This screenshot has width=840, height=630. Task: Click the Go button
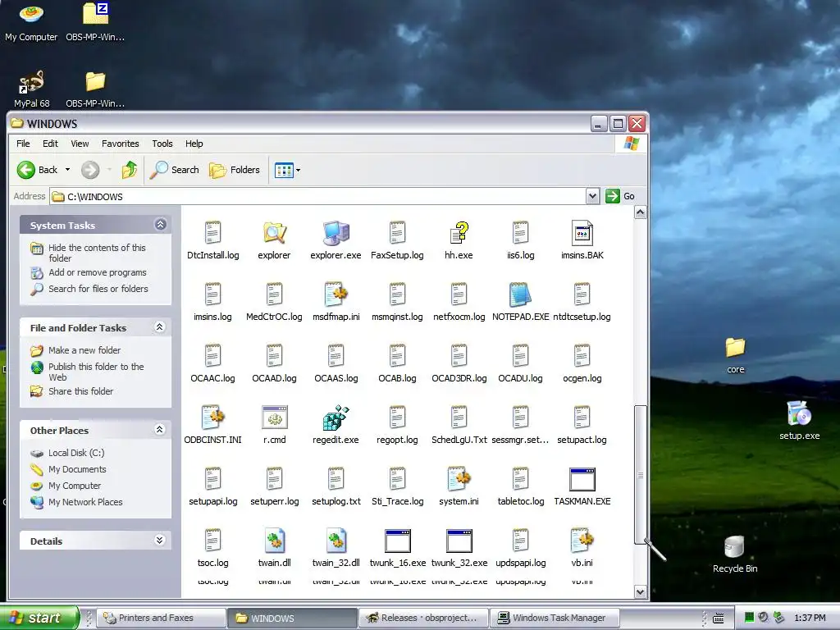pyautogui.click(x=621, y=196)
